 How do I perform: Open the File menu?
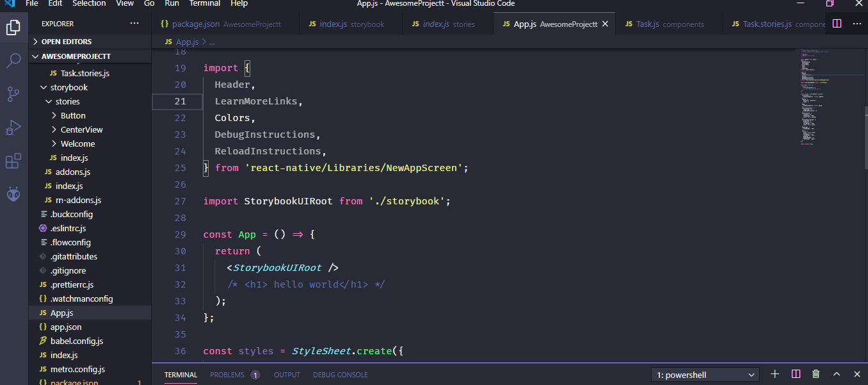click(x=31, y=3)
